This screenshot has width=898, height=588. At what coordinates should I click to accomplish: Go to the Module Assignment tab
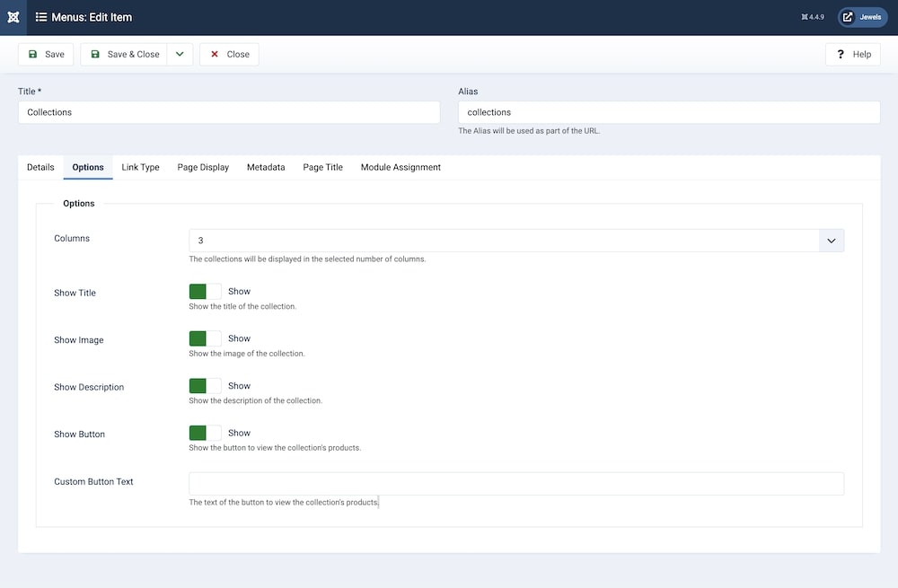tap(401, 167)
